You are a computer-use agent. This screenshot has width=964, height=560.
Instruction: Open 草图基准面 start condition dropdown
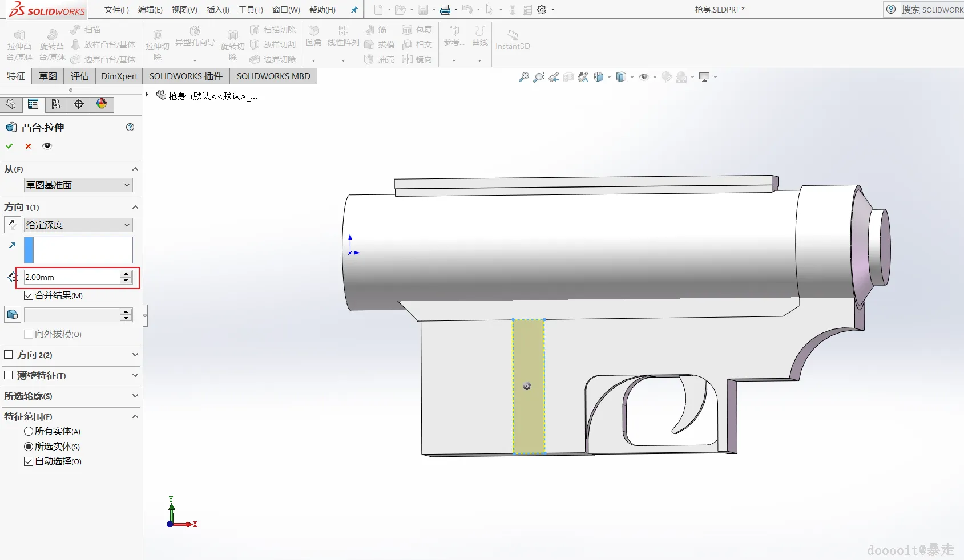pos(78,185)
